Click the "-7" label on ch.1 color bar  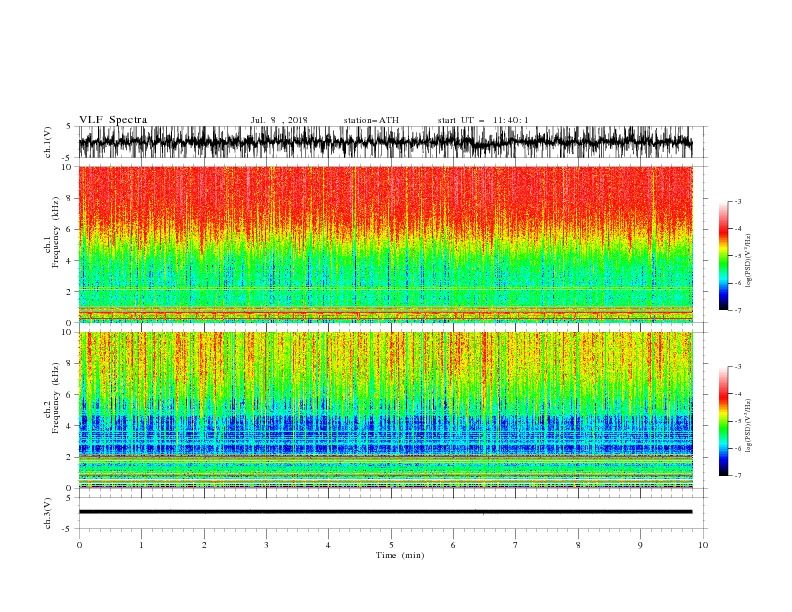738,310
